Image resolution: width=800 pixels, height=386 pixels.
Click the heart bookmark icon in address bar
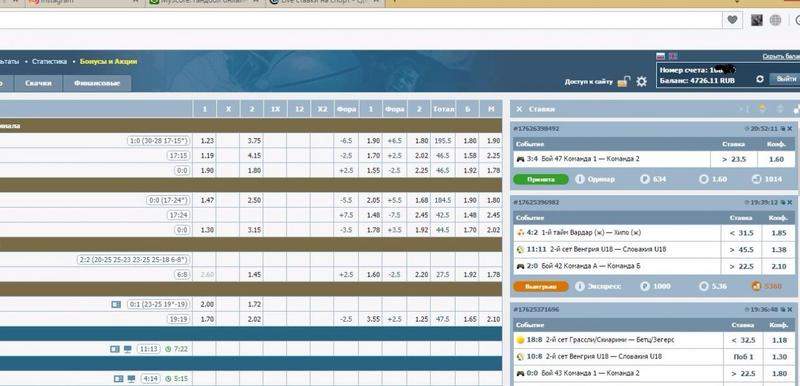tap(732, 20)
